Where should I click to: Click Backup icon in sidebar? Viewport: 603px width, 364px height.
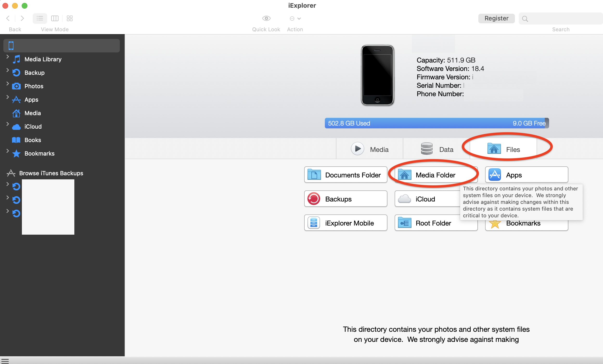(x=16, y=73)
